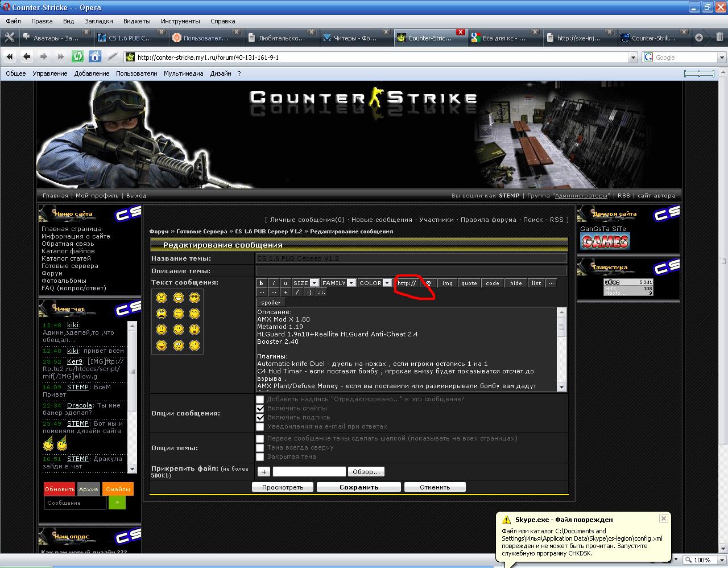Click the GAMES banner under GanGsTa SiTe
728x568 pixels.
(x=605, y=241)
